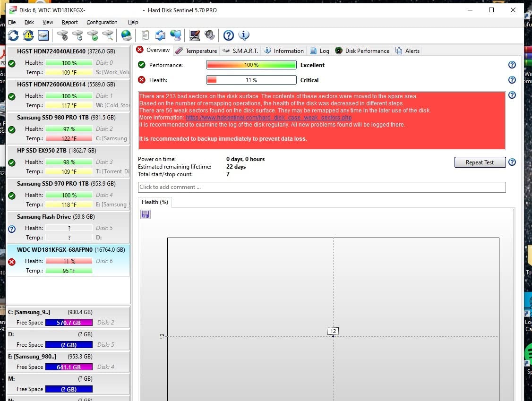Click help icon beside Performance bar
532x401 pixels.
pyautogui.click(x=512, y=65)
